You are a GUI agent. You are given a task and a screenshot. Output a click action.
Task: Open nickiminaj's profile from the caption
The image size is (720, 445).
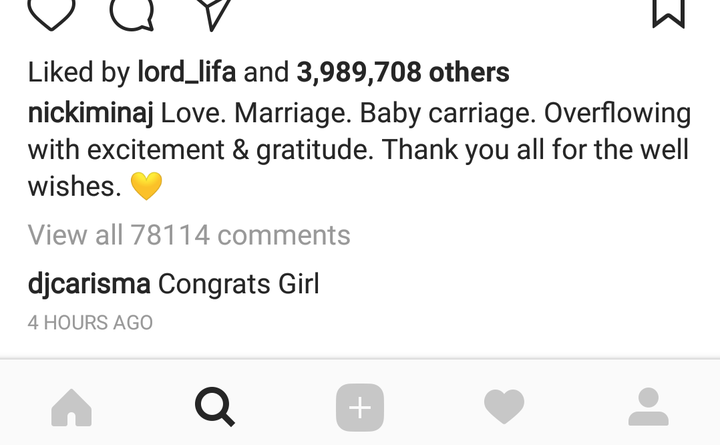click(x=90, y=113)
